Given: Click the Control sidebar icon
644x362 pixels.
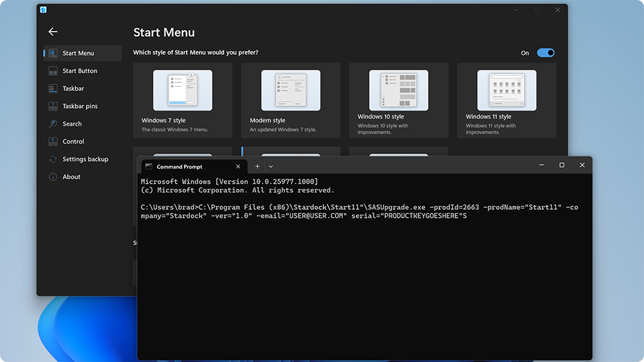Looking at the screenshot, I should click(x=53, y=141).
